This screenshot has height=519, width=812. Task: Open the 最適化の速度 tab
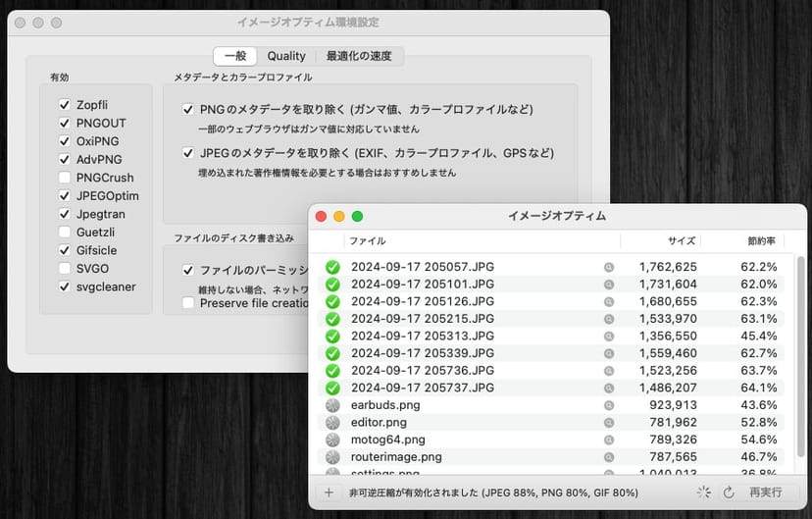point(359,56)
